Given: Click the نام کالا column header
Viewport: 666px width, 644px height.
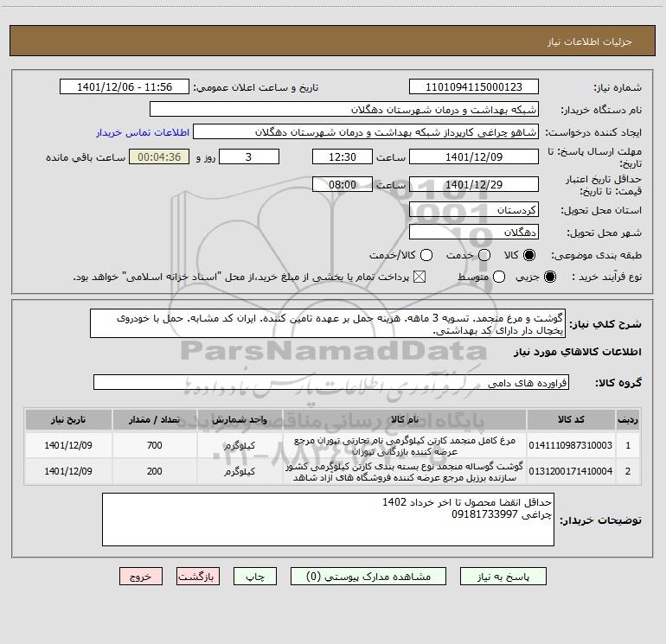Looking at the screenshot, I should [x=405, y=420].
